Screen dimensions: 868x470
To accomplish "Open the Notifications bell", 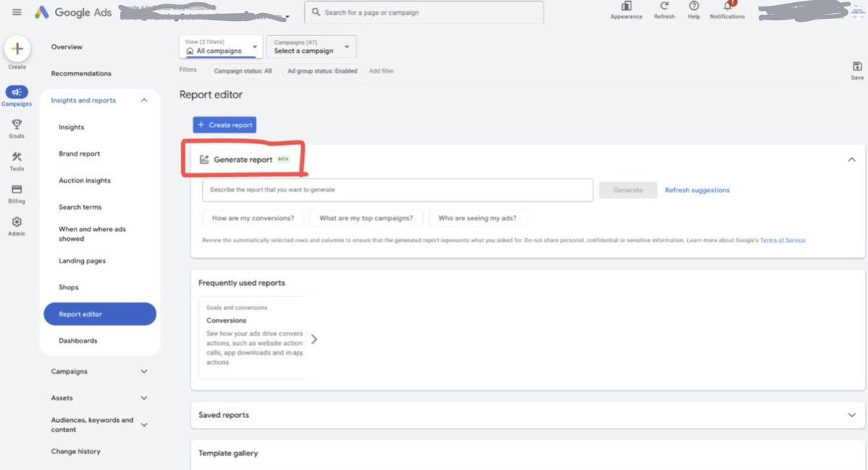I will (x=728, y=6).
